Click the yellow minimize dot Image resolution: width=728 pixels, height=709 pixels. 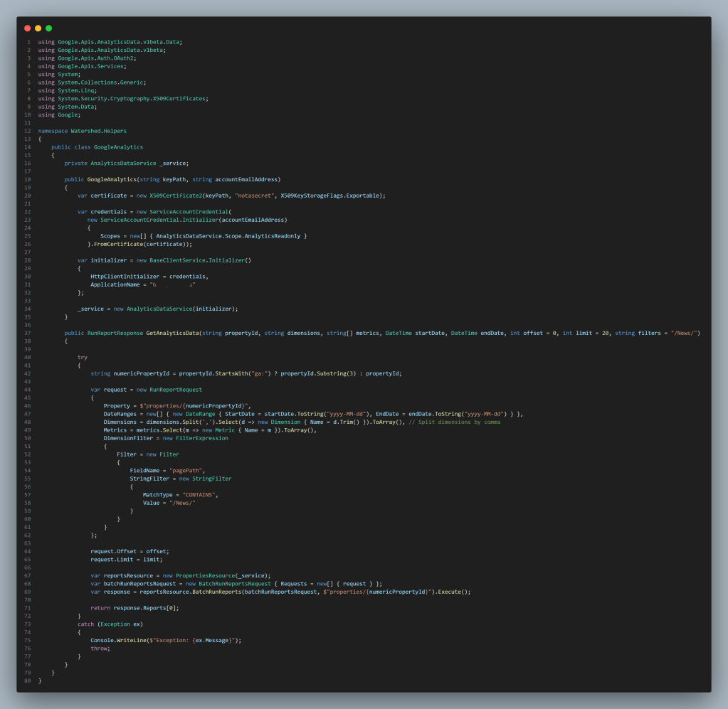point(38,28)
